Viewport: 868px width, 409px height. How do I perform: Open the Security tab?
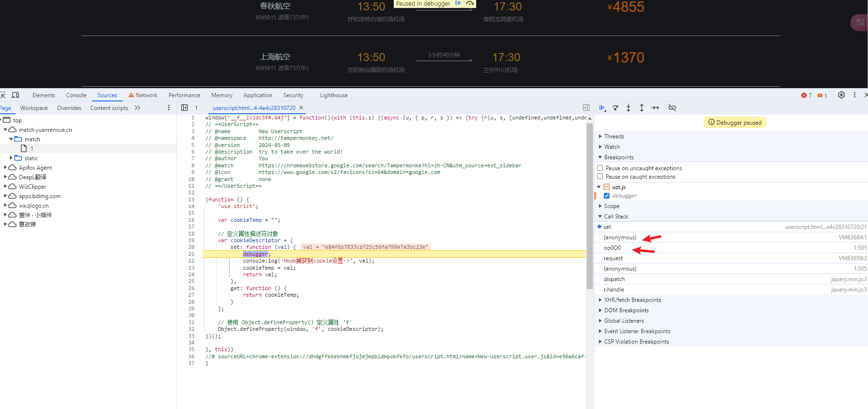tap(293, 95)
